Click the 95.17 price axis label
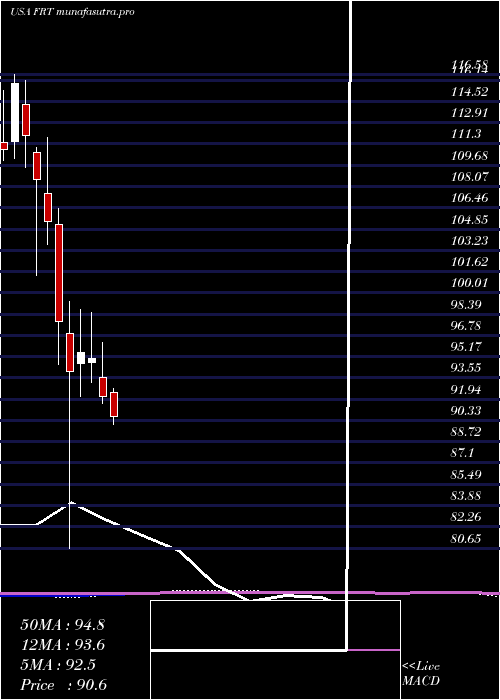The height and width of the screenshot is (700, 500). 466,347
